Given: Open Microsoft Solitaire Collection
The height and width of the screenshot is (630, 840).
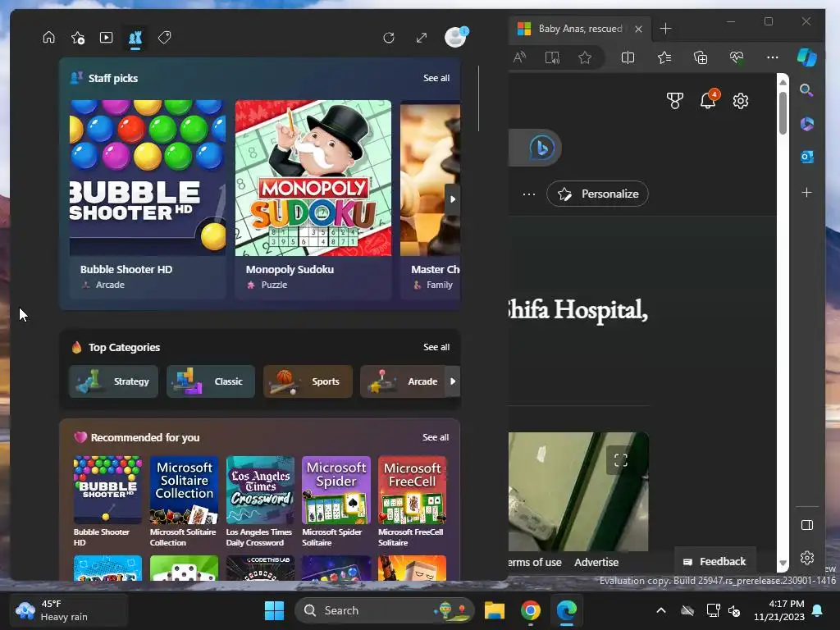Looking at the screenshot, I should tap(184, 501).
